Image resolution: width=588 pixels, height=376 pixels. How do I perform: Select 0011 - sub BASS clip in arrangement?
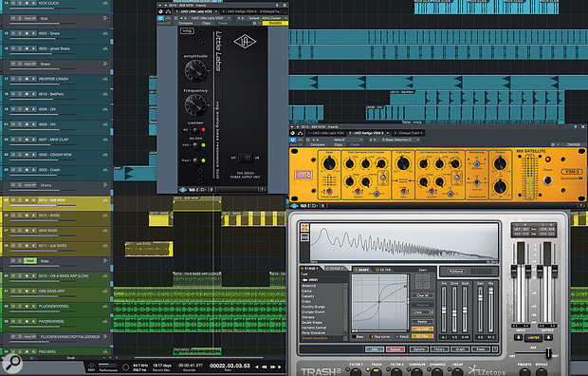[149, 249]
